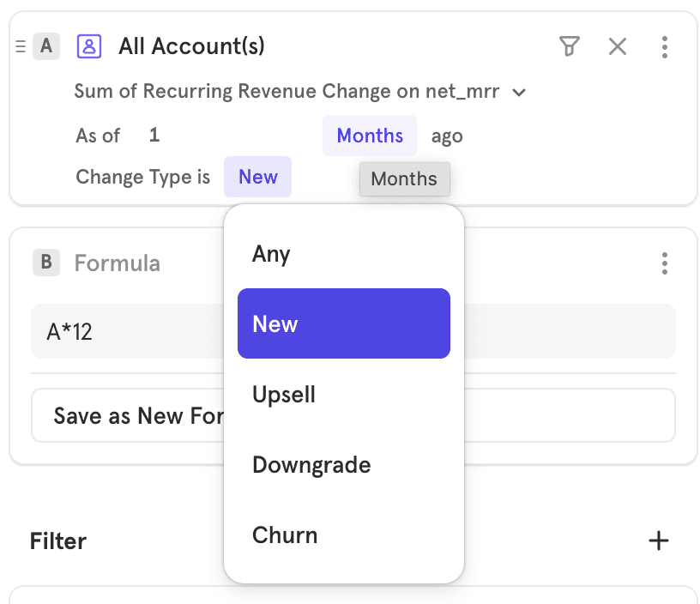Pick Downgrade from the change type list
Viewport: 700px width, 604px height.
point(311,465)
